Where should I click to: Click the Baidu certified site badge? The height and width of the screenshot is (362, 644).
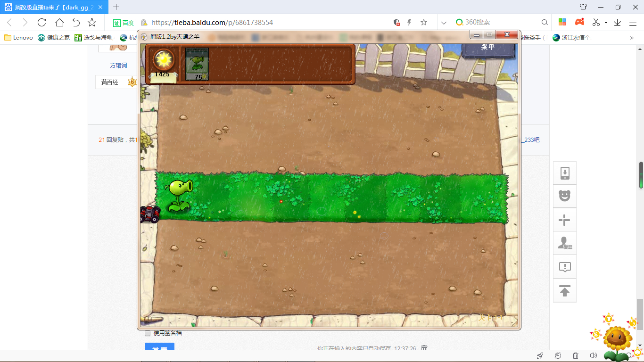[x=124, y=23]
